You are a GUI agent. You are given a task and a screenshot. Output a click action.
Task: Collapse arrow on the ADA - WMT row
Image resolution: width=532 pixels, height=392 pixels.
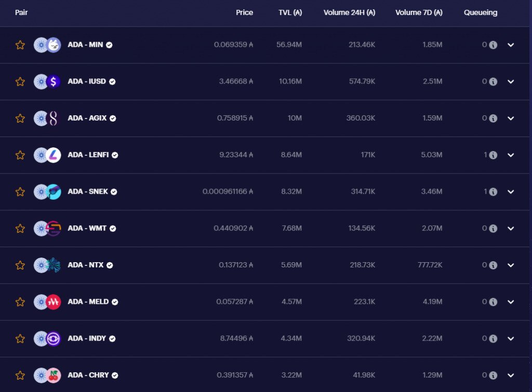click(x=511, y=228)
